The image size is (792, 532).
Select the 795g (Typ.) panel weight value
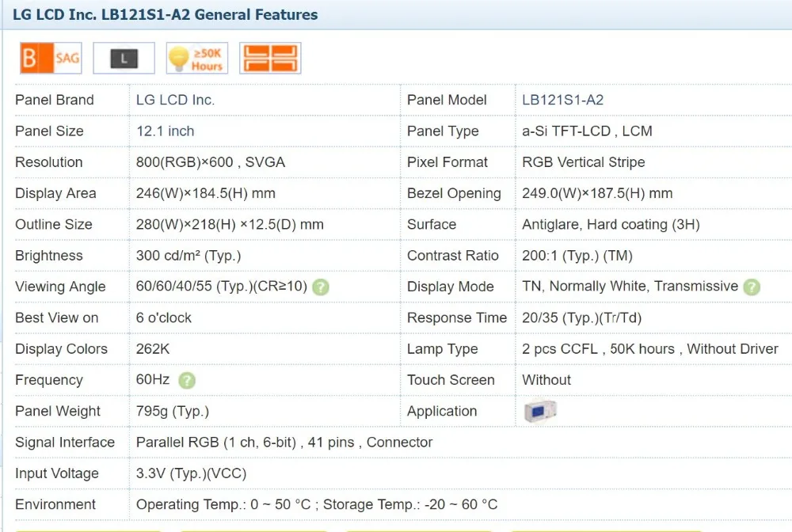coord(172,412)
